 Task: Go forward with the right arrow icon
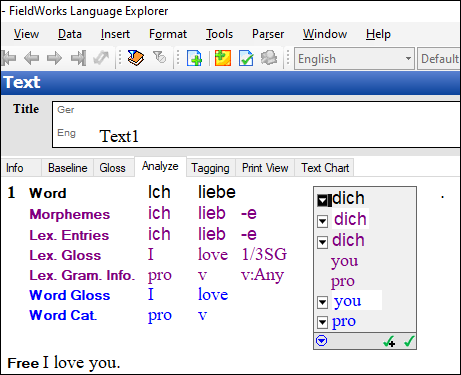click(x=54, y=58)
